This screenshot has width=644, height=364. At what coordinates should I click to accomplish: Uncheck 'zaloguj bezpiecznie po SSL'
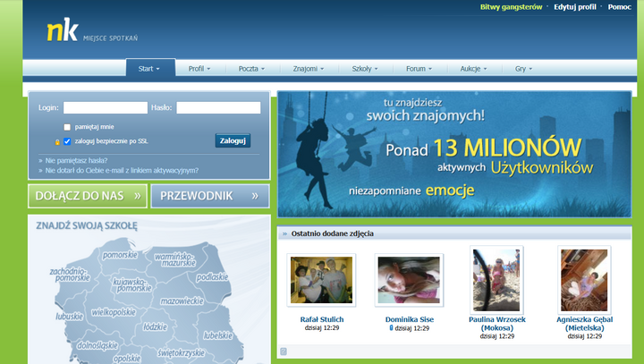[x=67, y=141]
